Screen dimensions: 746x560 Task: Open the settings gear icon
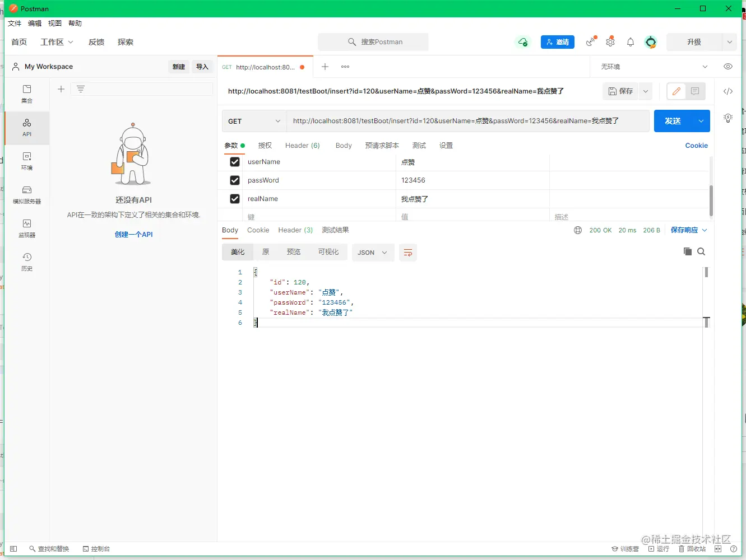[610, 42]
